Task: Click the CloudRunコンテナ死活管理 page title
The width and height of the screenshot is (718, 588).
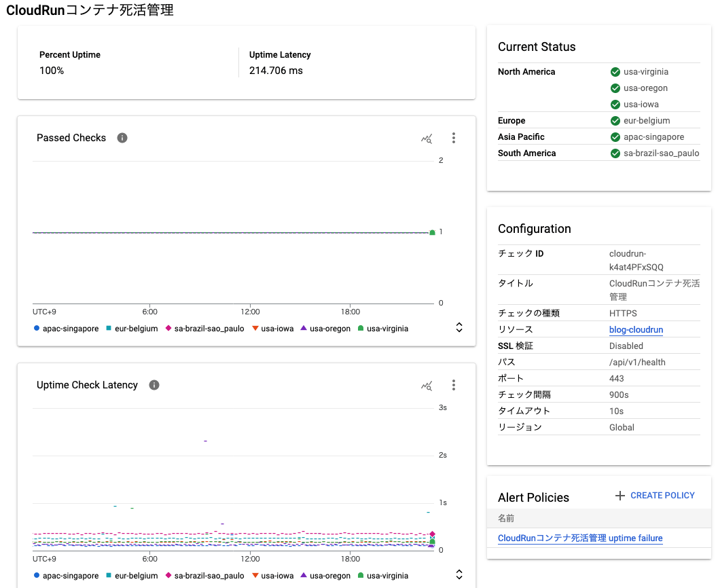Action: 90,10
